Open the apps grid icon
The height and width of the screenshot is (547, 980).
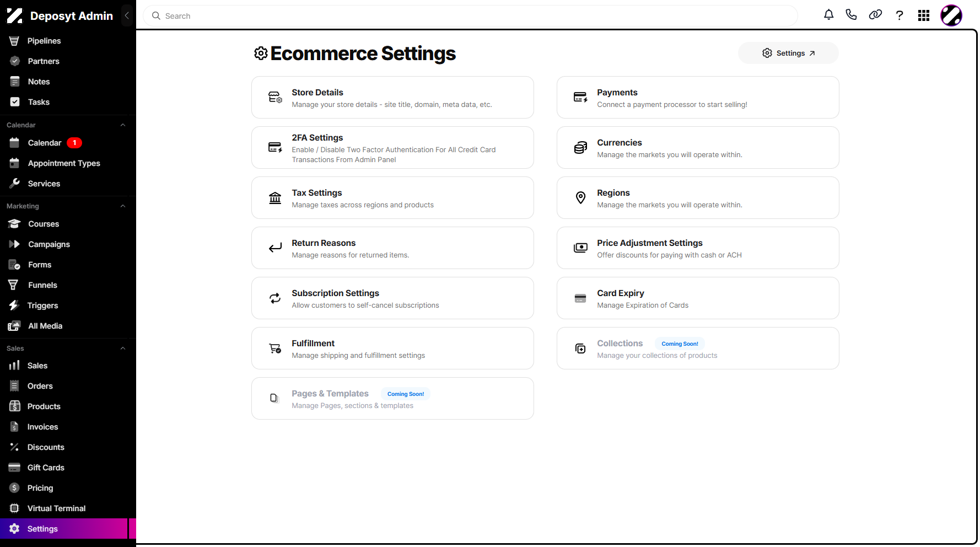(924, 15)
